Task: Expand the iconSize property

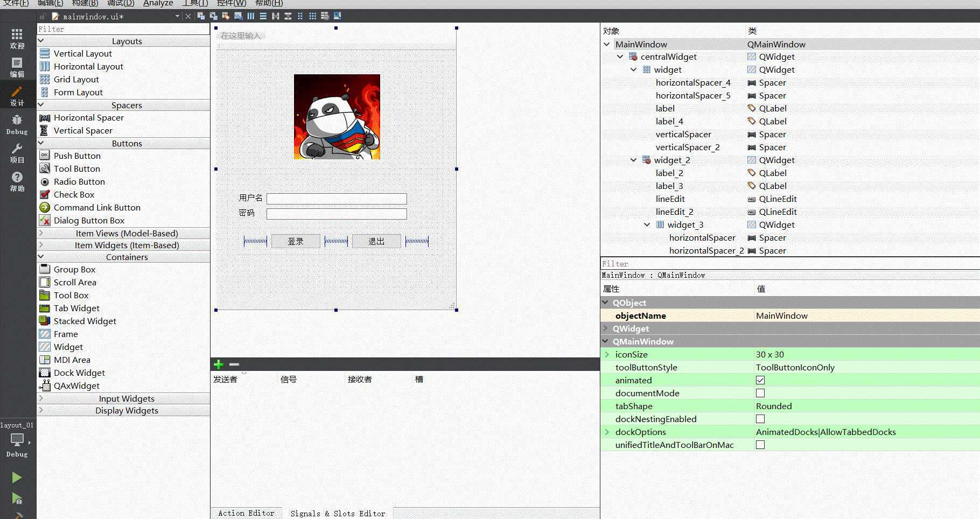Action: point(607,354)
